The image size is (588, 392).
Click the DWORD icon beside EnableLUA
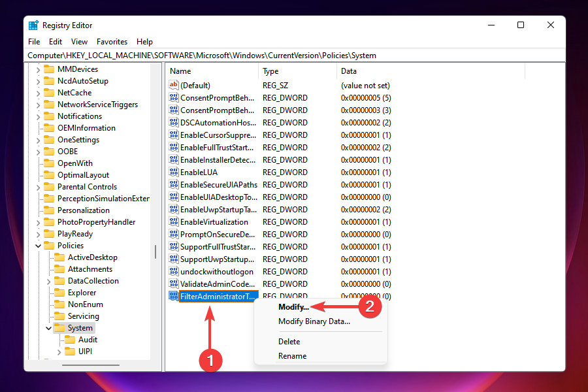click(x=173, y=172)
